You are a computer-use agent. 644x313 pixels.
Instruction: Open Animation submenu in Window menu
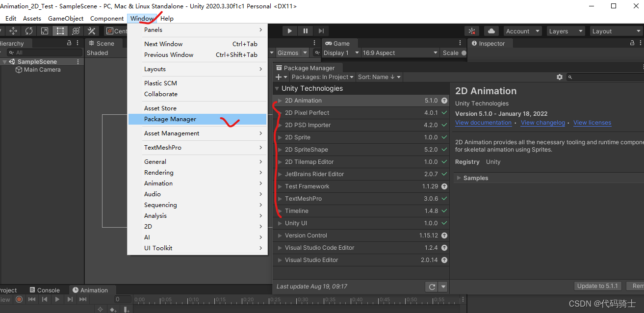pyautogui.click(x=197, y=183)
